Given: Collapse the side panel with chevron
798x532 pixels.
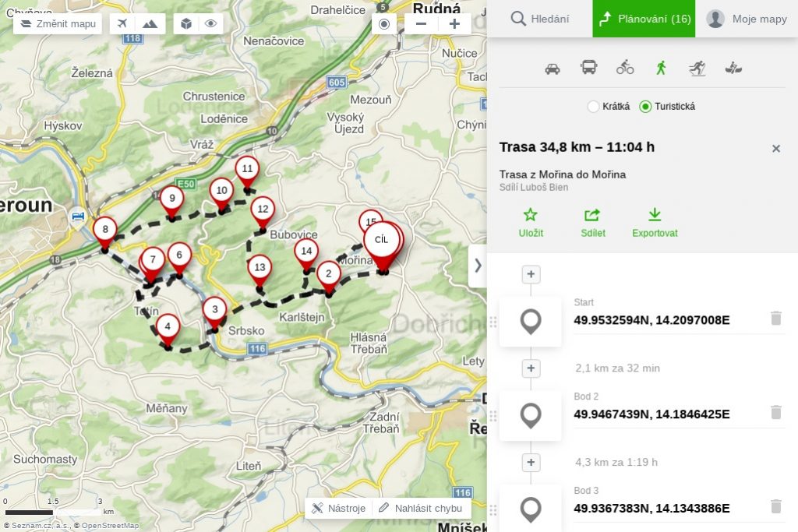Looking at the screenshot, I should click(478, 266).
